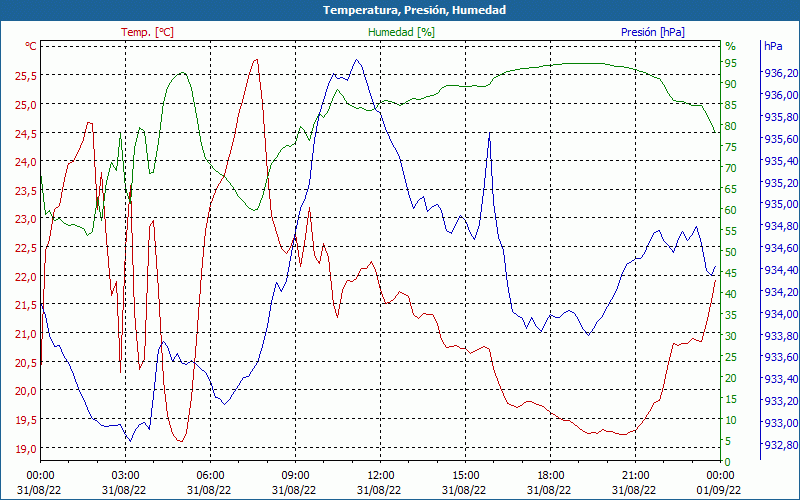The width and height of the screenshot is (800, 500).
Task: Click the 90 humidity axis value
Action: tap(731, 84)
